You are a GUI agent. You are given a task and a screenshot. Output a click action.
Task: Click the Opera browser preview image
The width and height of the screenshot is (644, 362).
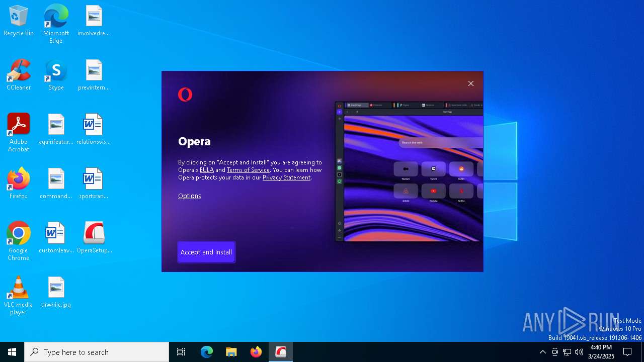click(409, 171)
